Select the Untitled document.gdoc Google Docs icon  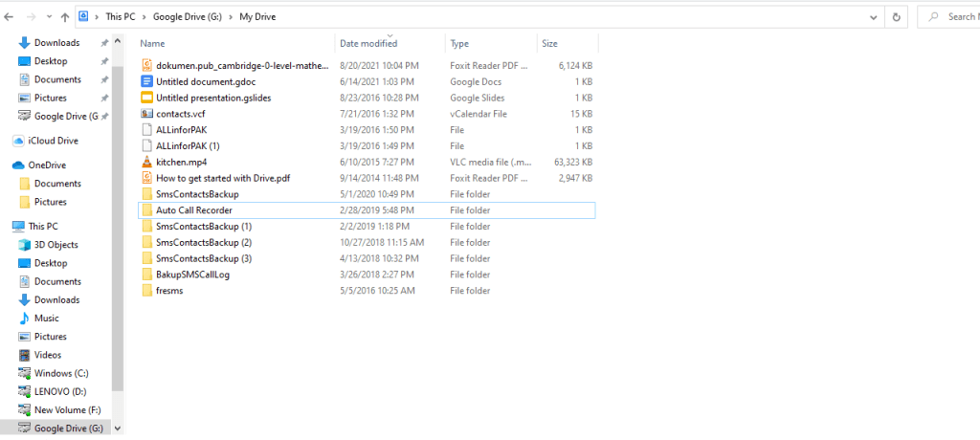pyautogui.click(x=146, y=81)
